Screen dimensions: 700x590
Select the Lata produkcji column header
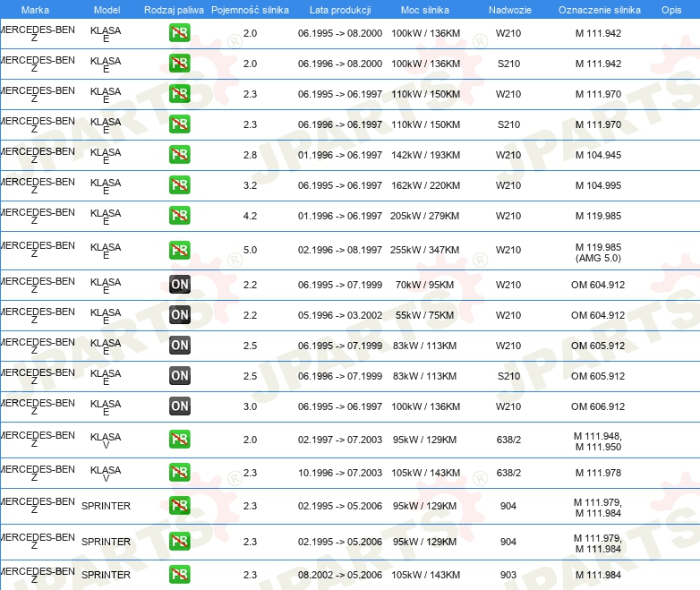pyautogui.click(x=339, y=10)
